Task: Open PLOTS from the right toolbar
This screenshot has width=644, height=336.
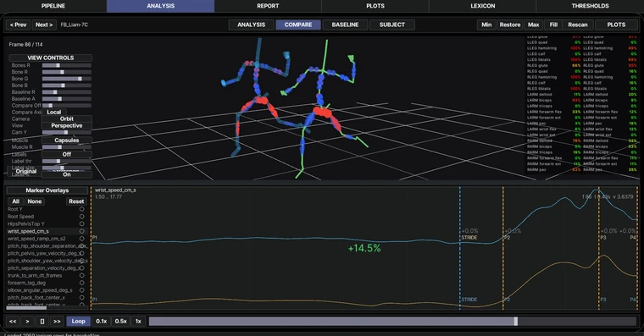Action: [616, 25]
